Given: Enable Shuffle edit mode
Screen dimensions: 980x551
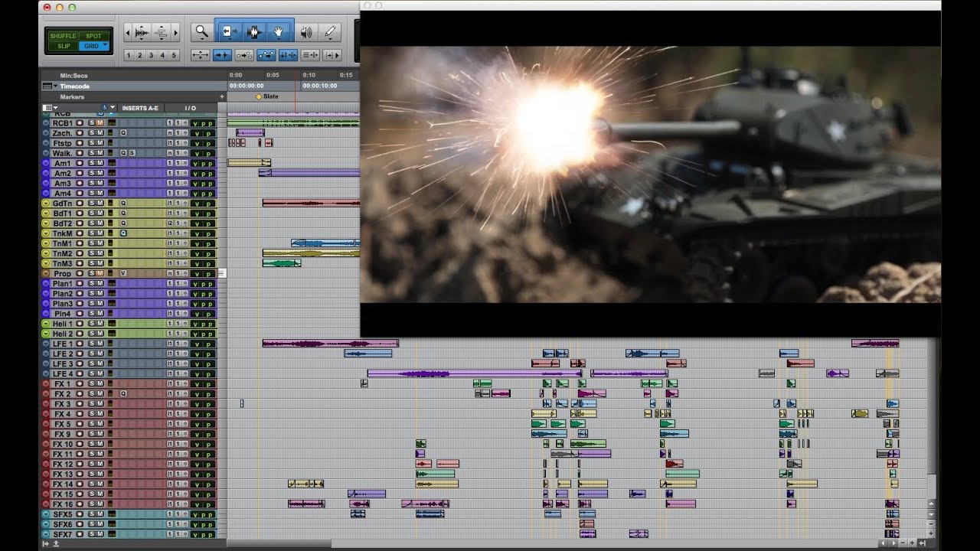Looking at the screenshot, I should coord(63,36).
